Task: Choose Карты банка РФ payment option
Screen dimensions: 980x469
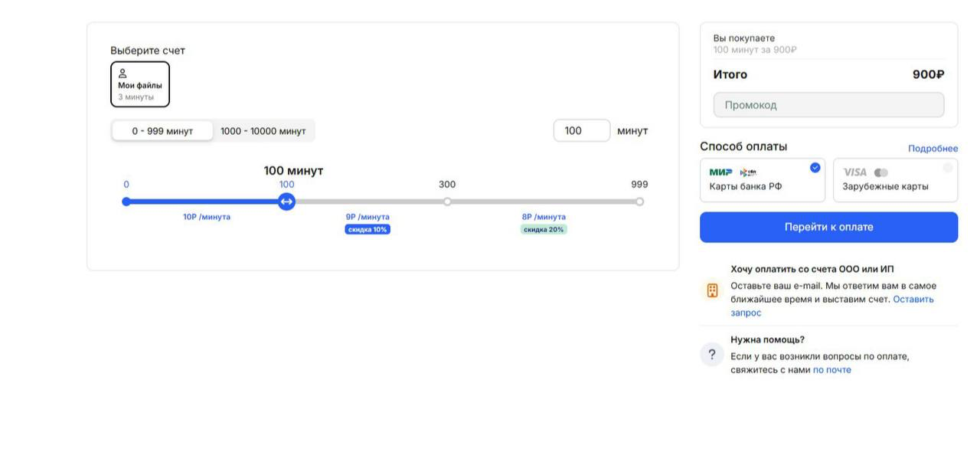Action: coord(763,180)
